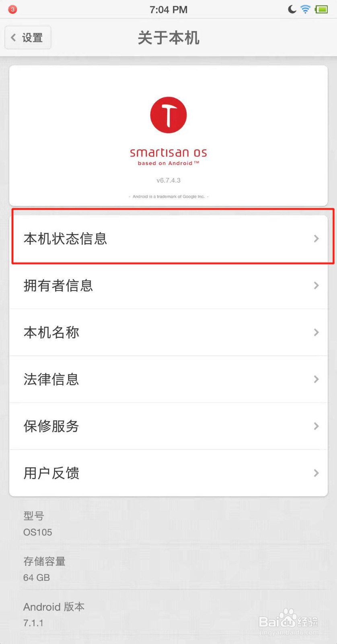This screenshot has width=337, height=644.
Task: Go back to 设置
Action: click(x=28, y=37)
